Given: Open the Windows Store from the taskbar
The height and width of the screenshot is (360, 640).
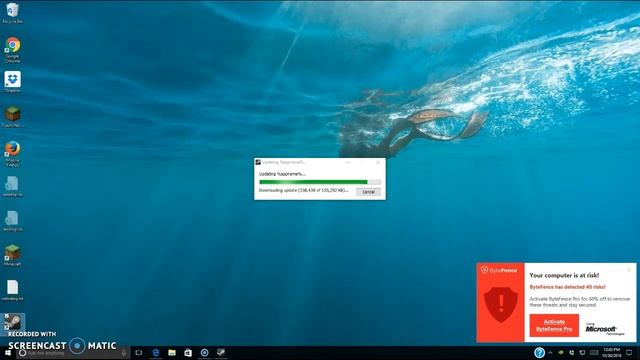Looking at the screenshot, I should [188, 353].
